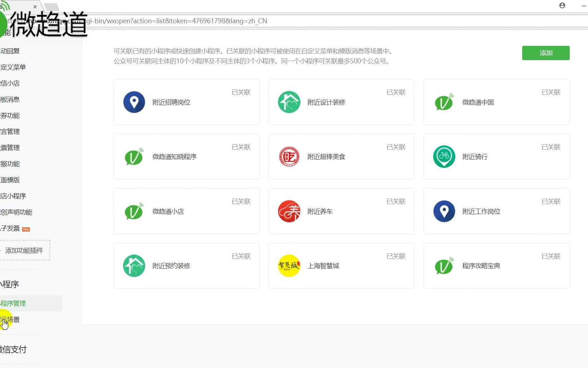588x368 pixels.
Task: Open 微信小店 sidebar item
Action: coord(10,83)
